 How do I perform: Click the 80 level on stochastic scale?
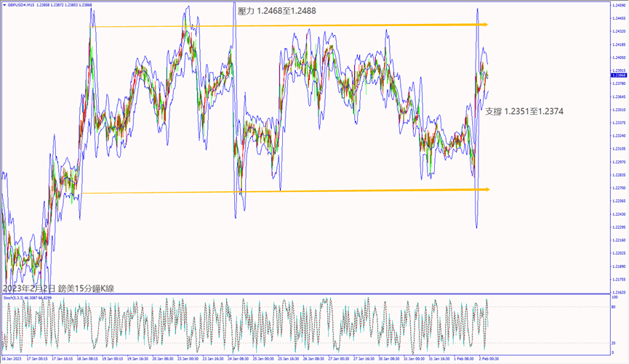click(615, 307)
